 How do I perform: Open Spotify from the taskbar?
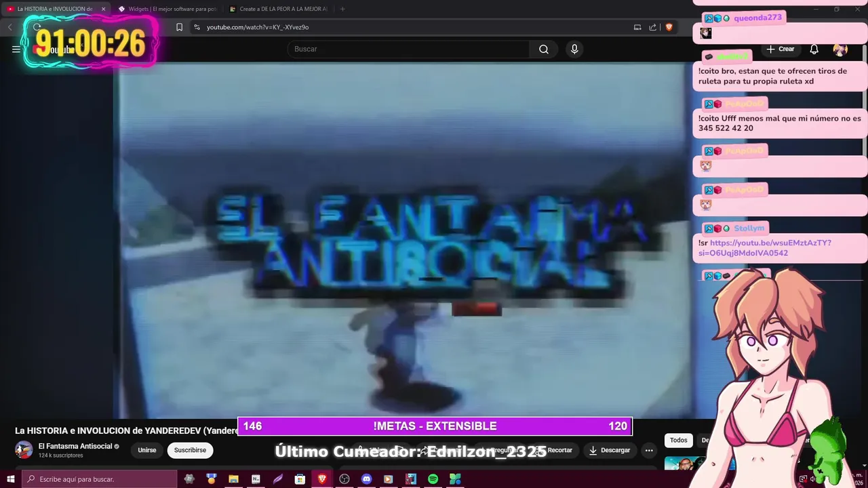pyautogui.click(x=433, y=479)
